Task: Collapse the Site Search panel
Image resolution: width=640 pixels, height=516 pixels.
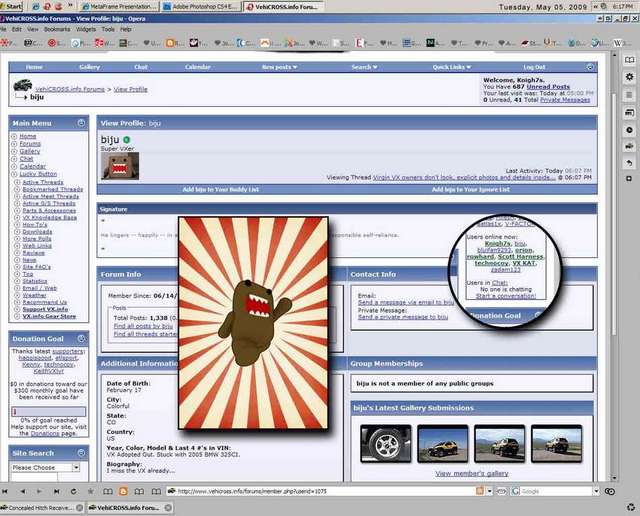Action: point(81,452)
